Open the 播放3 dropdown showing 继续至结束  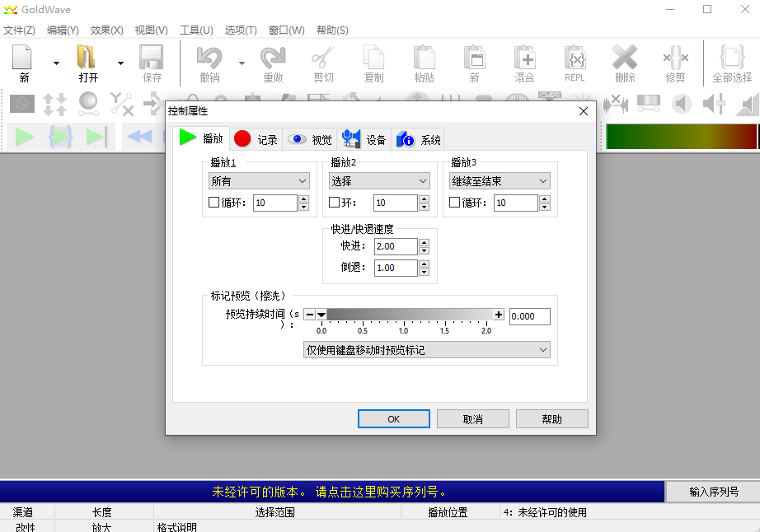coord(500,181)
